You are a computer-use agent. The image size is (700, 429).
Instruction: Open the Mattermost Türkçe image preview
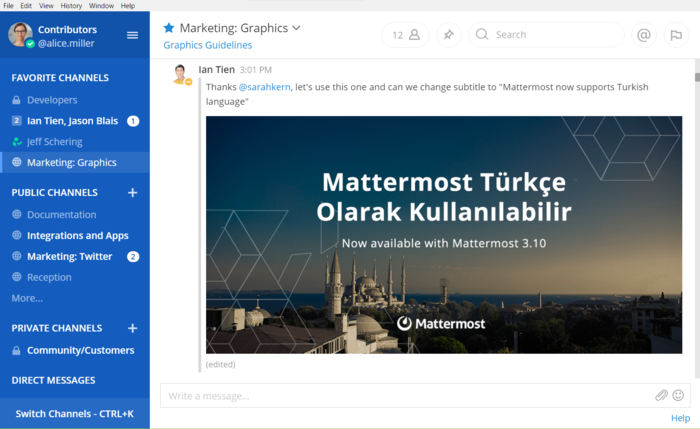coord(444,235)
